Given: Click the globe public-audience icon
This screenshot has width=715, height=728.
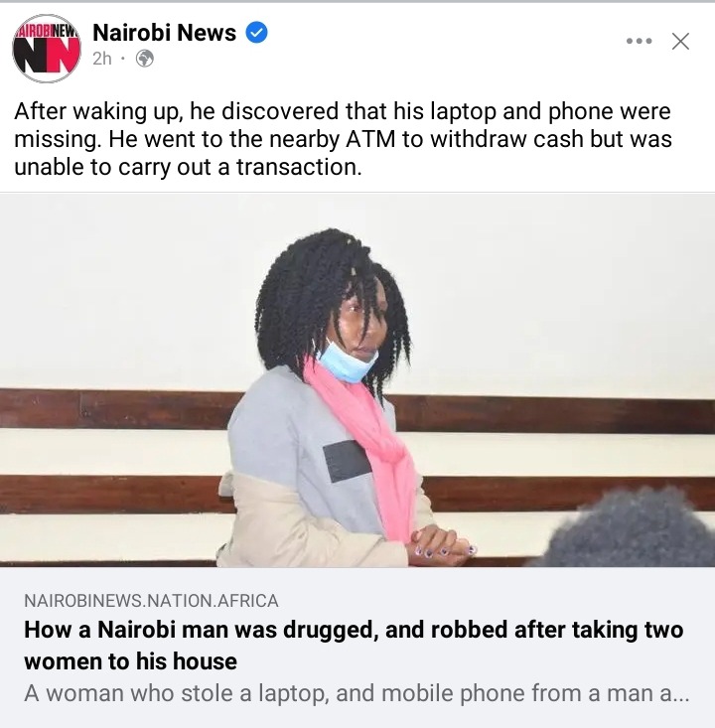Looking at the screenshot, I should pyautogui.click(x=145, y=59).
